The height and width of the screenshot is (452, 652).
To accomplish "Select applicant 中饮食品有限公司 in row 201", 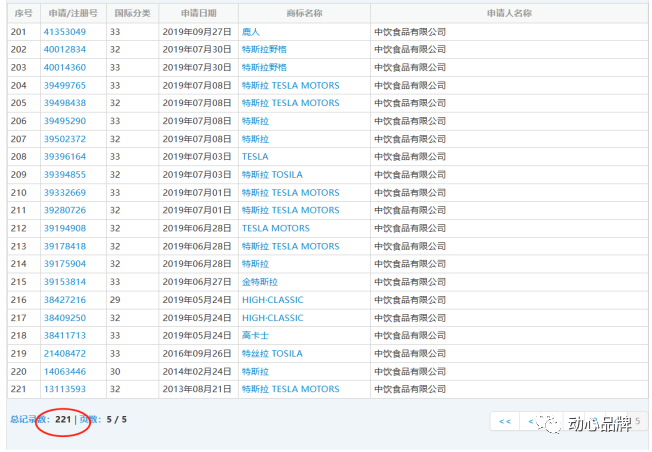I will [410, 32].
